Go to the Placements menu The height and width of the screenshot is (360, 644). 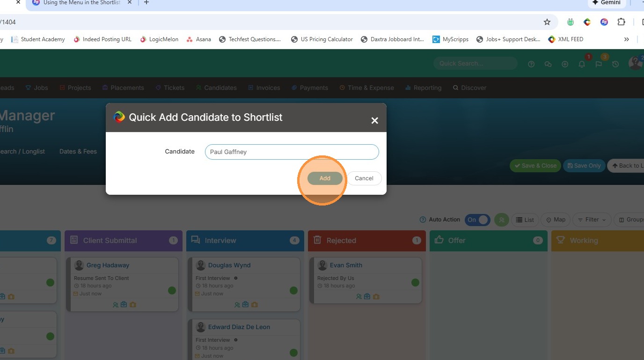coord(123,88)
